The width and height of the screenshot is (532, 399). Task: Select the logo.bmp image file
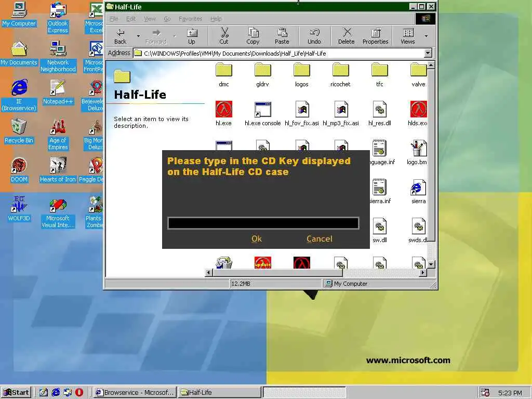418,153
